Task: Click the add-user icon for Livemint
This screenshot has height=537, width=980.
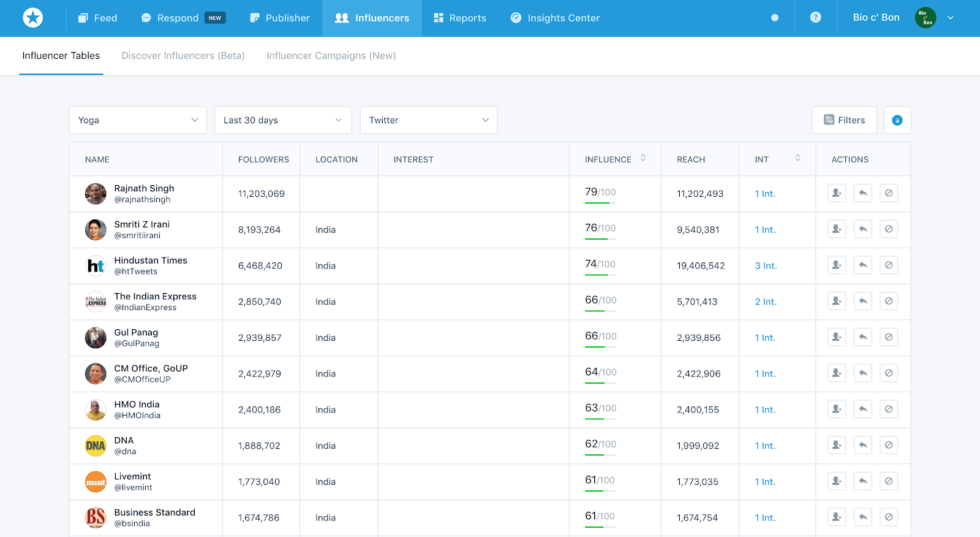Action: (837, 481)
